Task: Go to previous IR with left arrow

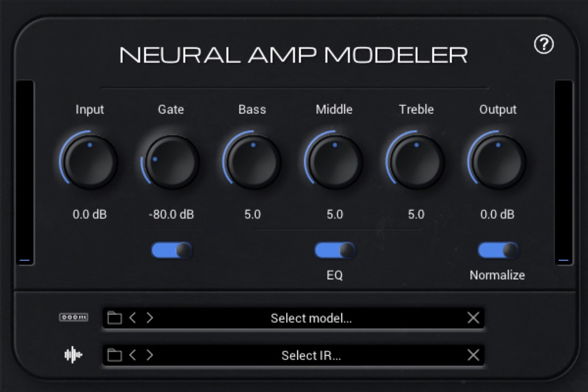Action: (x=133, y=355)
